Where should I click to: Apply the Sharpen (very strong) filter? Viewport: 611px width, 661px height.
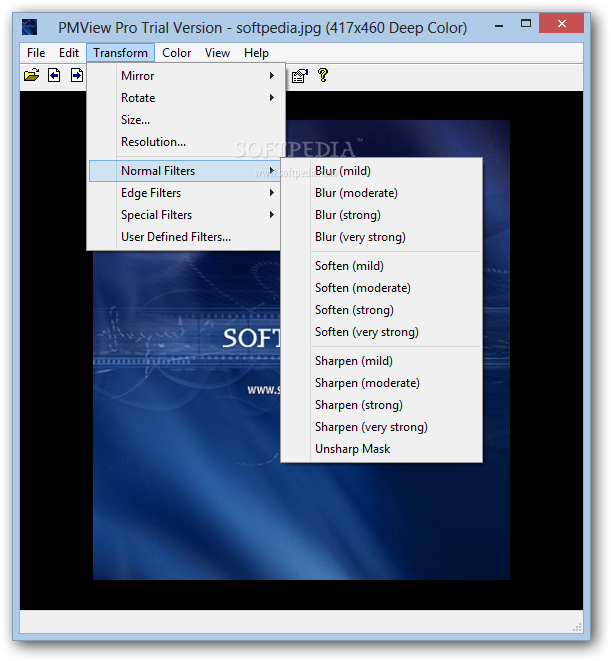pyautogui.click(x=382, y=427)
